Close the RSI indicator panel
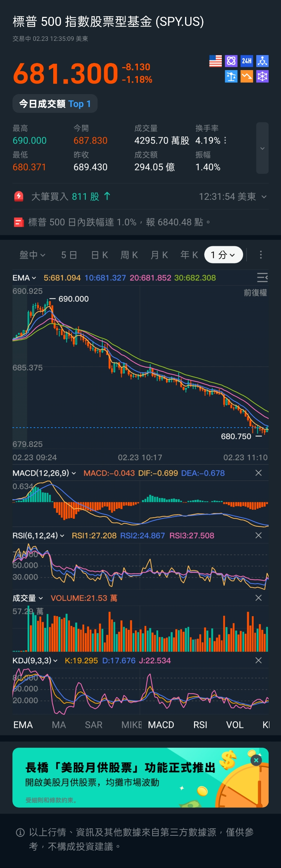This screenshot has height=868, width=281. [259, 536]
